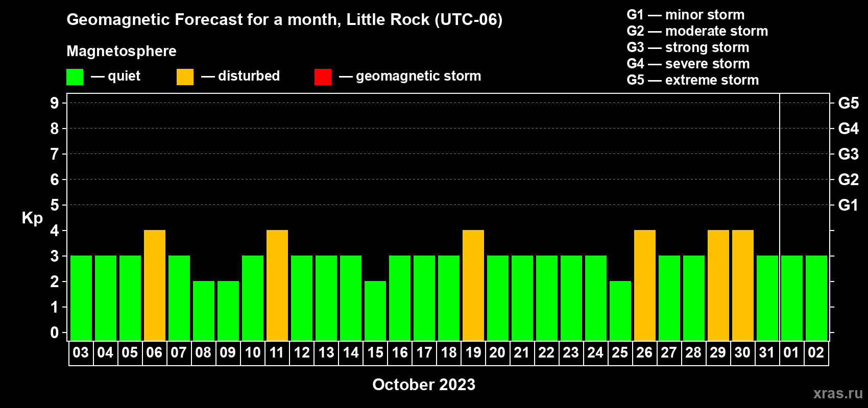Image resolution: width=868 pixels, height=408 pixels.
Task: Select the orange bar for October 30
Action: [743, 286]
